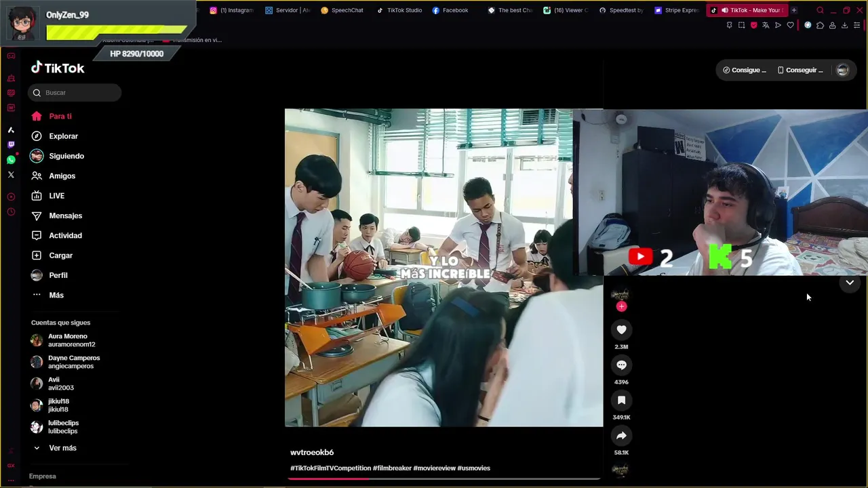Click the Conseguir app button in header
868x488 pixels.
tap(800, 70)
